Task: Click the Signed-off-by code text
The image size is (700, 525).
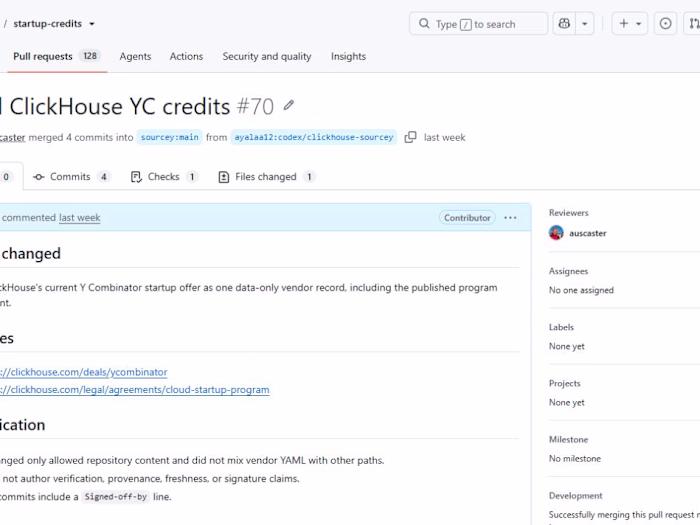Action: coord(116,497)
